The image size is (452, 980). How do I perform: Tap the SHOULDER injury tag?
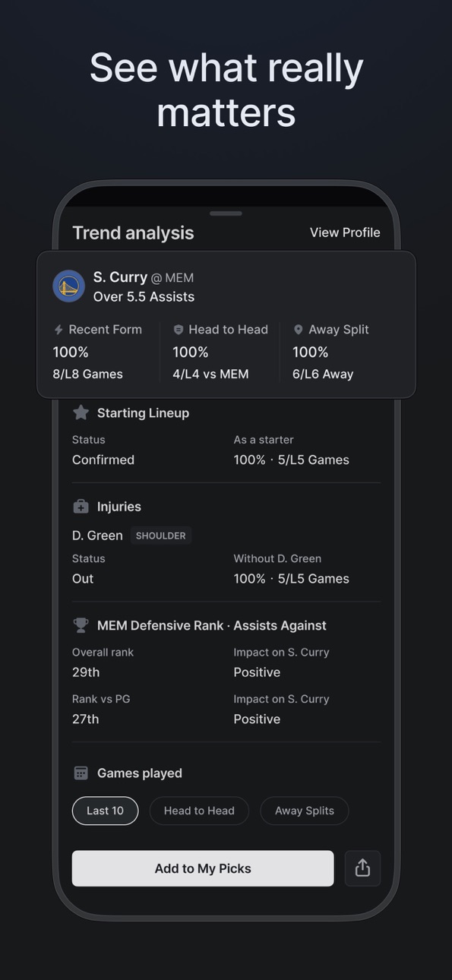coord(161,536)
